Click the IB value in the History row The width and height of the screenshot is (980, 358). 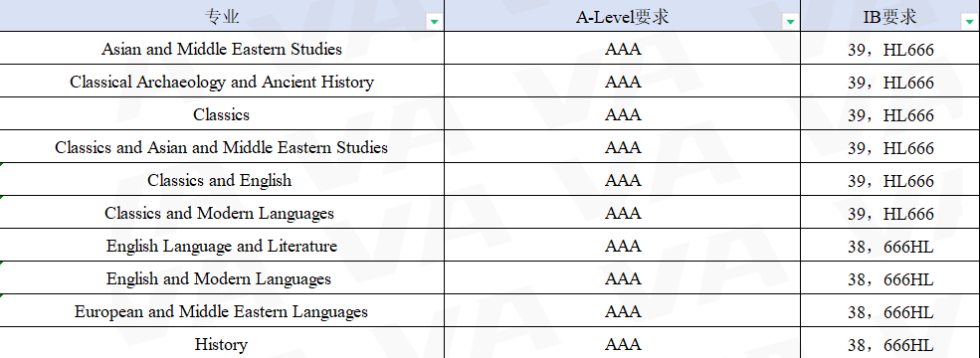890,345
